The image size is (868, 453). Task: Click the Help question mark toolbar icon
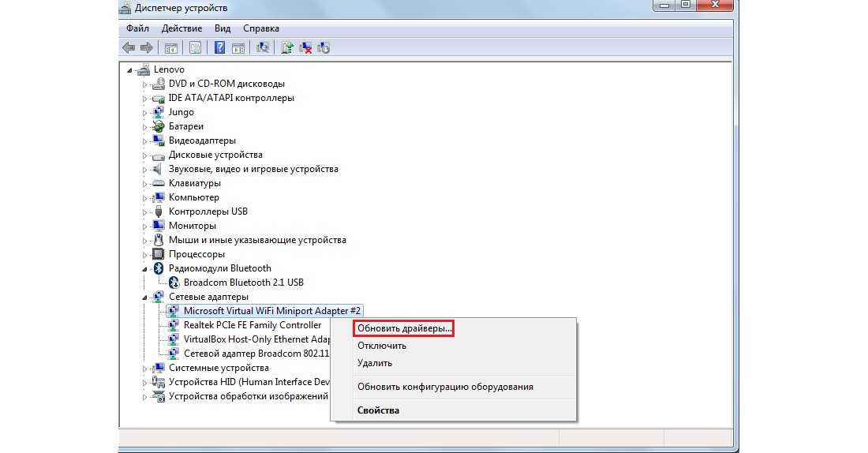coord(219,48)
